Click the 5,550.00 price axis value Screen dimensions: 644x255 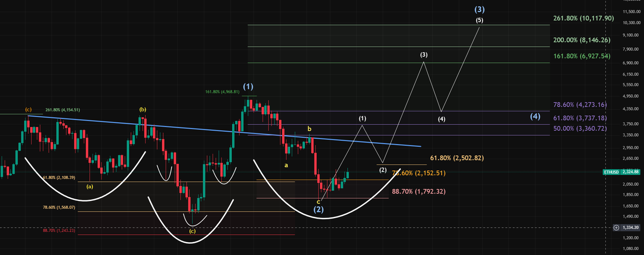(631, 85)
